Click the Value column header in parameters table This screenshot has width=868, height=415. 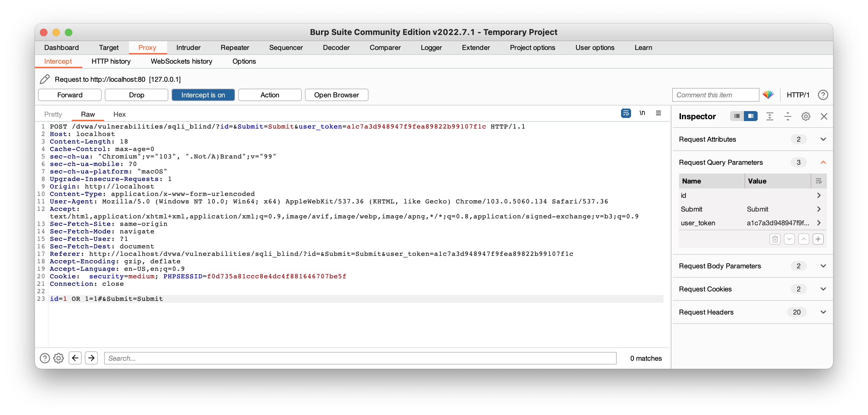[778, 181]
